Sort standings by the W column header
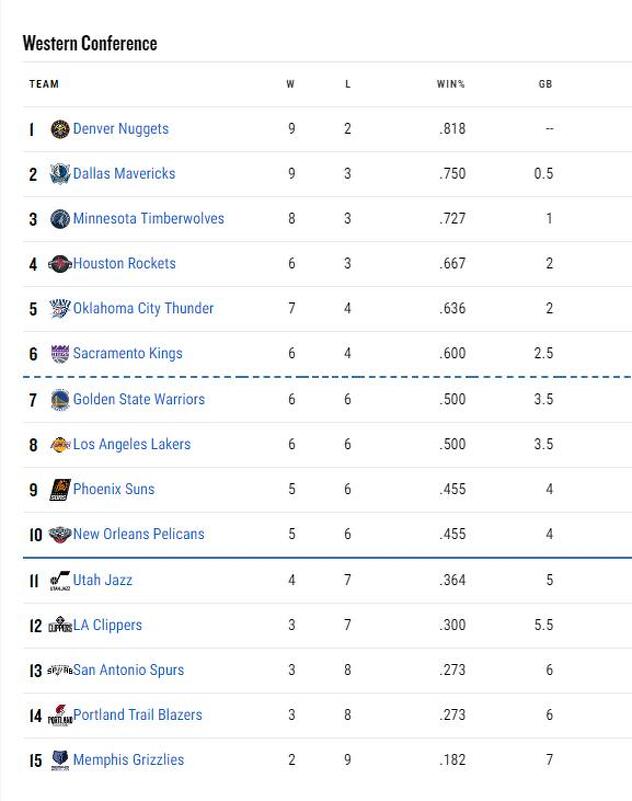The height and width of the screenshot is (801, 632). click(x=291, y=84)
